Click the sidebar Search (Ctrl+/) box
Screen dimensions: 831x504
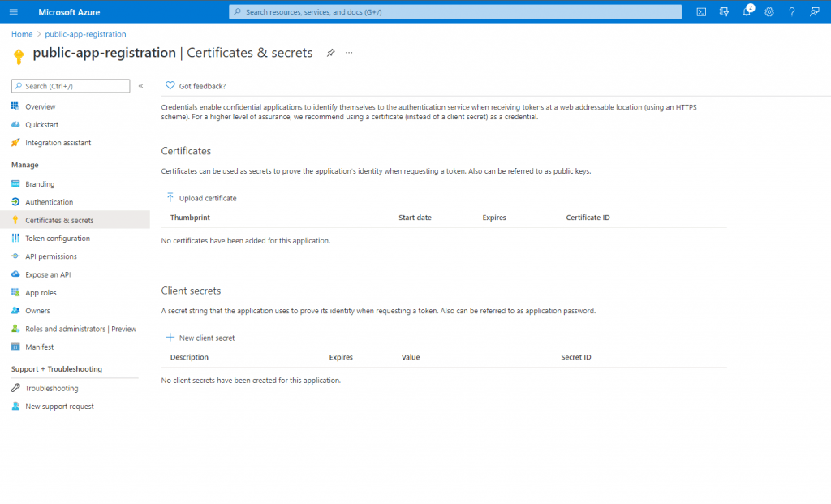coord(71,86)
